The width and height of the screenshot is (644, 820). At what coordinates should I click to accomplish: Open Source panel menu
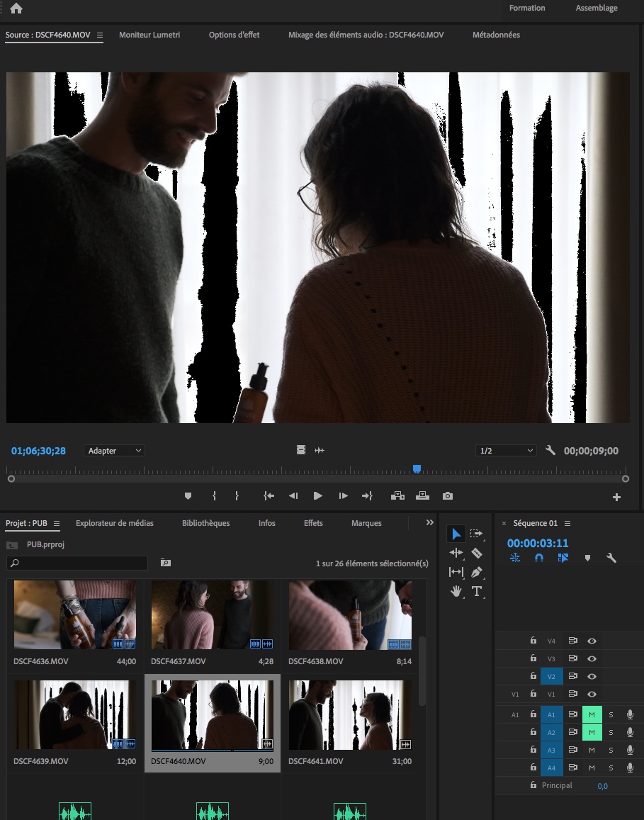[99, 35]
